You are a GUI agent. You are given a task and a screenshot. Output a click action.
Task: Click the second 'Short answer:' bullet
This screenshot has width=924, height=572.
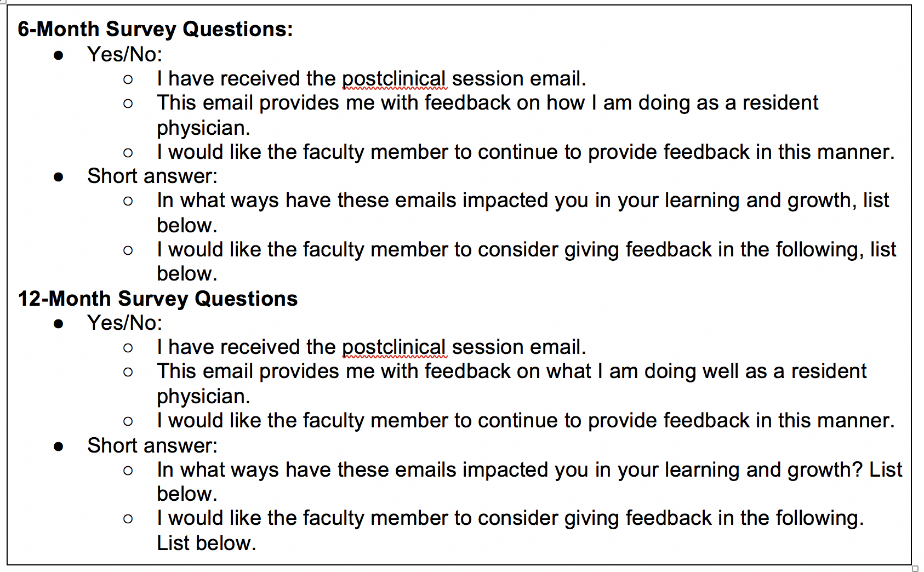[152, 445]
